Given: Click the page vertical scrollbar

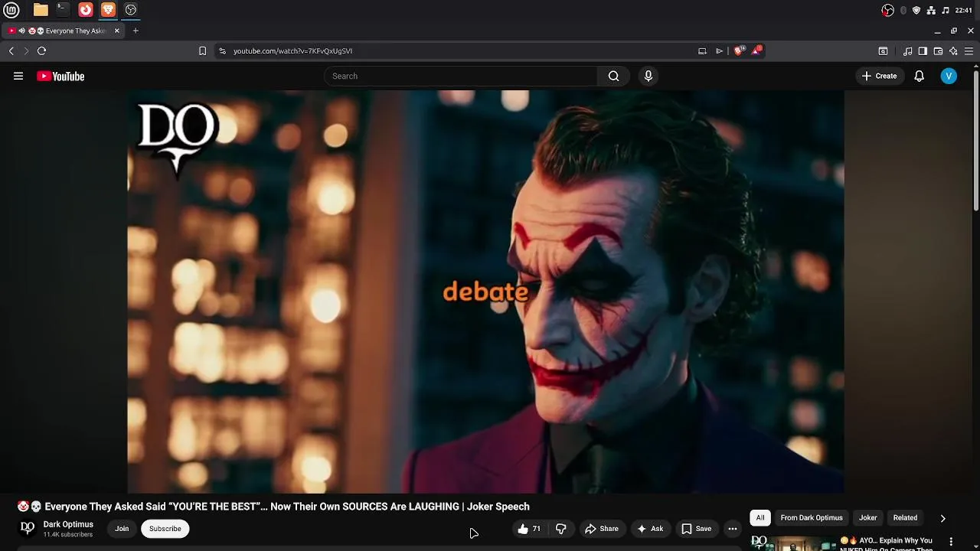Looking at the screenshot, I should point(976,139).
